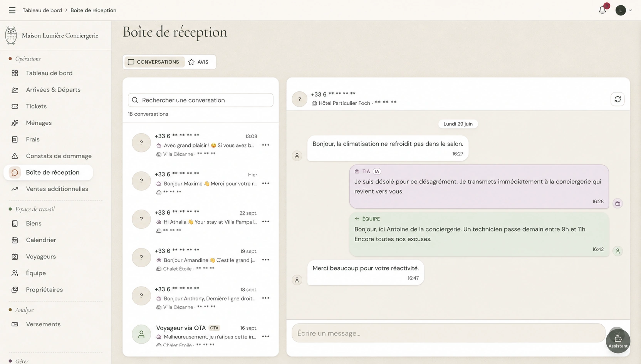Click the Voyageurs icon
This screenshot has height=364, width=641.
15,257
